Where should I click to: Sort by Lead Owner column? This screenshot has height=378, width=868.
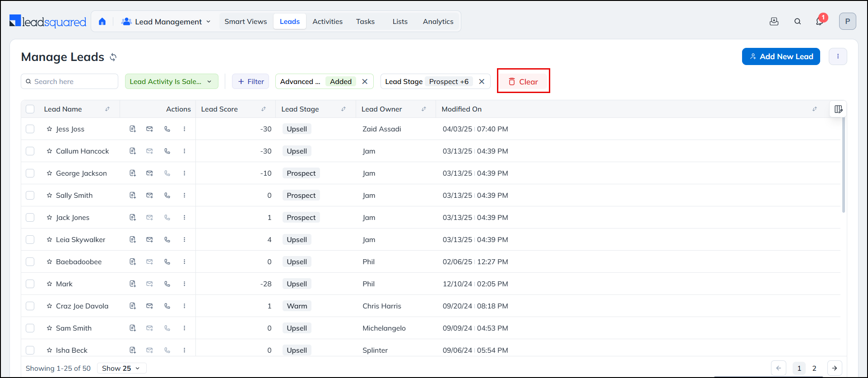point(424,109)
